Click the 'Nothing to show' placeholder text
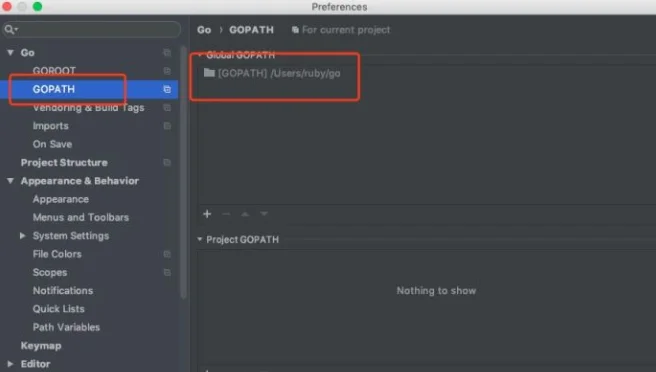Screen dimensions: 656x372 tap(436, 290)
